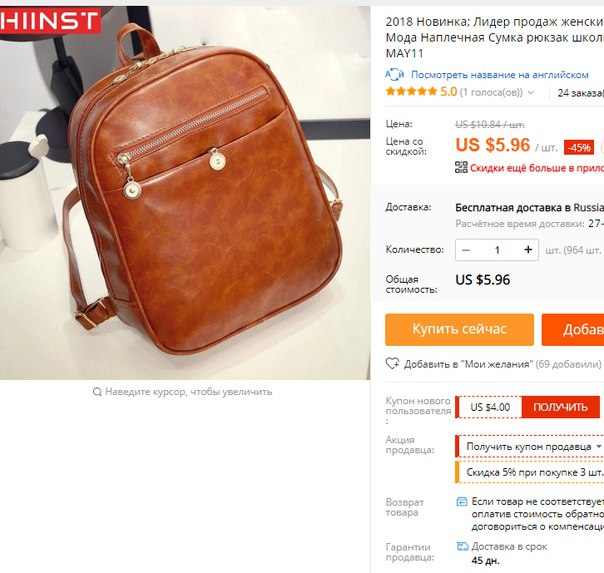604x573 pixels.
Task: Increase quantity with the plus button
Action: 528,250
